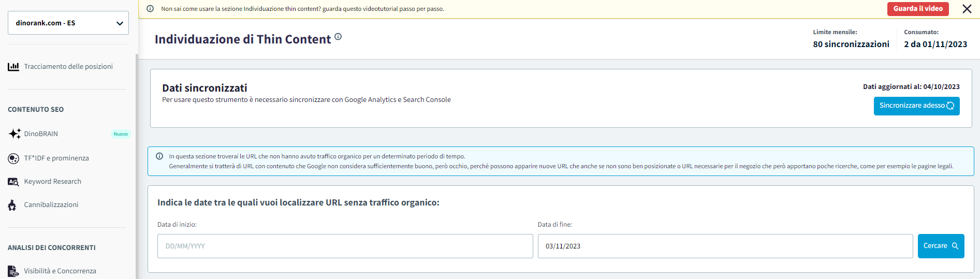Screen dimensions: 980x279
Task: Click the TF*IDF e prominenza icon
Action: click(x=13, y=158)
